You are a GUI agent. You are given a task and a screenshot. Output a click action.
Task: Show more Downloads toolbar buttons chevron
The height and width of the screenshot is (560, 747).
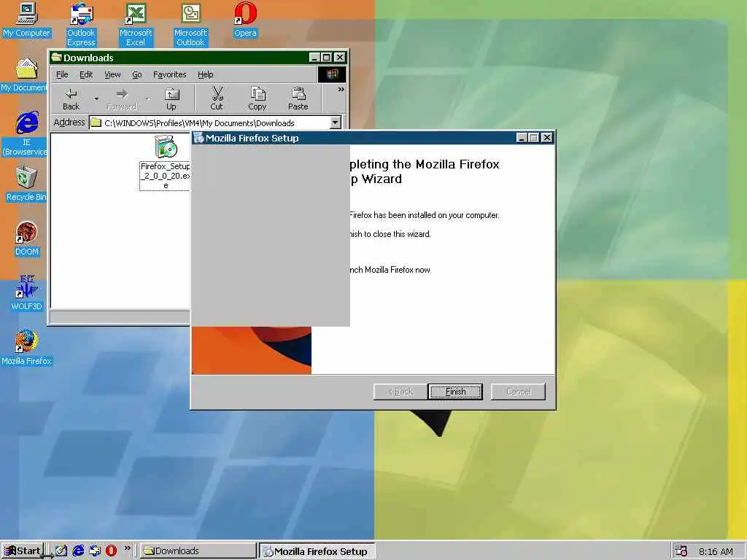coord(341,89)
